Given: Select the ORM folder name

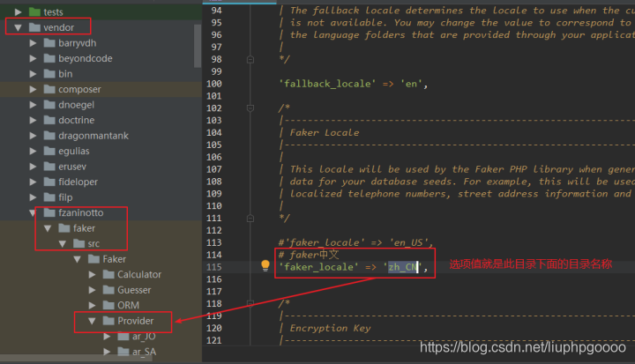Looking at the screenshot, I should (129, 305).
